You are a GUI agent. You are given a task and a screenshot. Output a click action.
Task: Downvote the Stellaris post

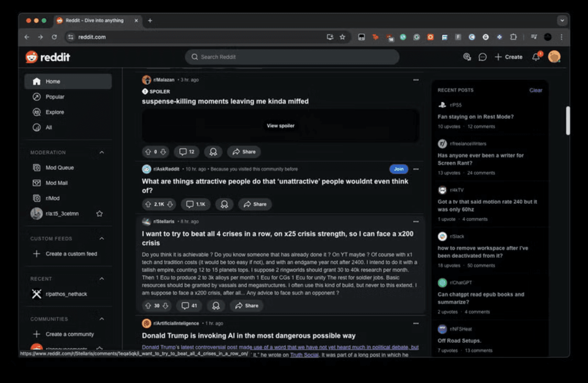pos(165,306)
